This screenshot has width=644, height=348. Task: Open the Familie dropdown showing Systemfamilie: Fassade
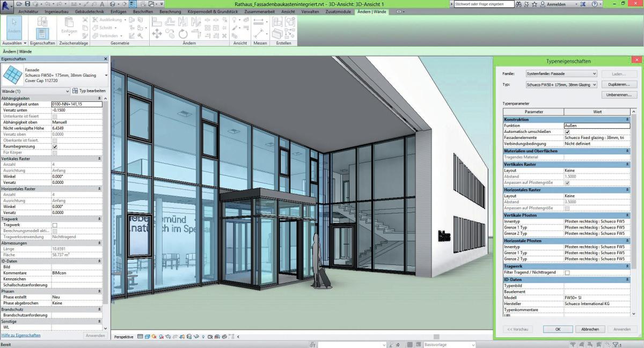click(x=561, y=73)
